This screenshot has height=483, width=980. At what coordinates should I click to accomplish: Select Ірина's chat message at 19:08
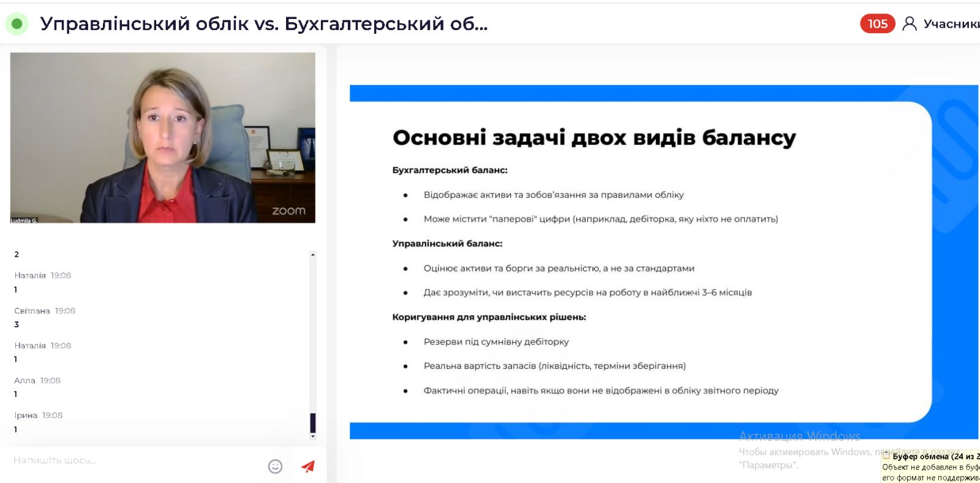tap(39, 422)
